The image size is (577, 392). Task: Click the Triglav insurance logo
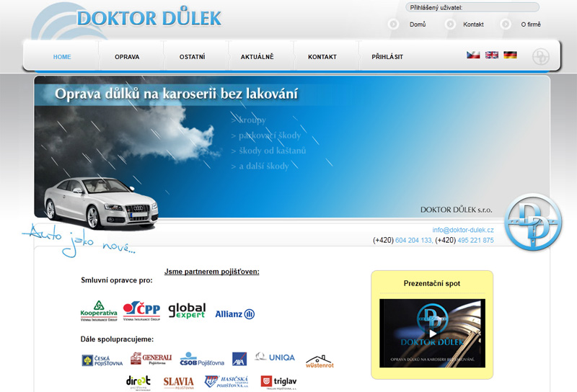278,382
